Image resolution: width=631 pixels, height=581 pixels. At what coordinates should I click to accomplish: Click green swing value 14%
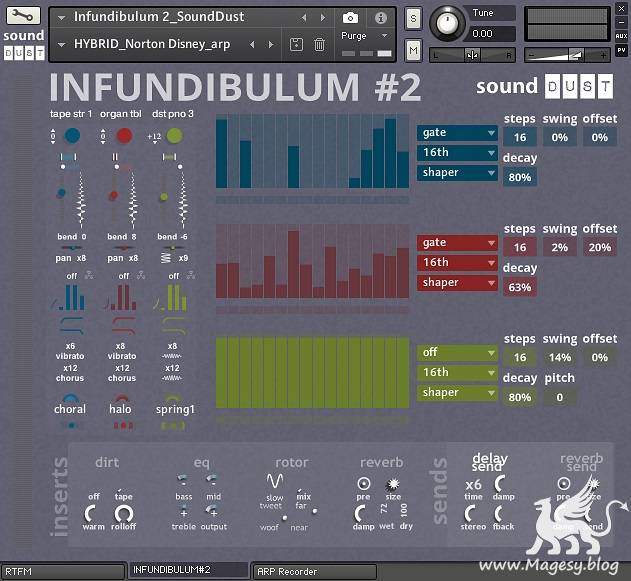559,357
